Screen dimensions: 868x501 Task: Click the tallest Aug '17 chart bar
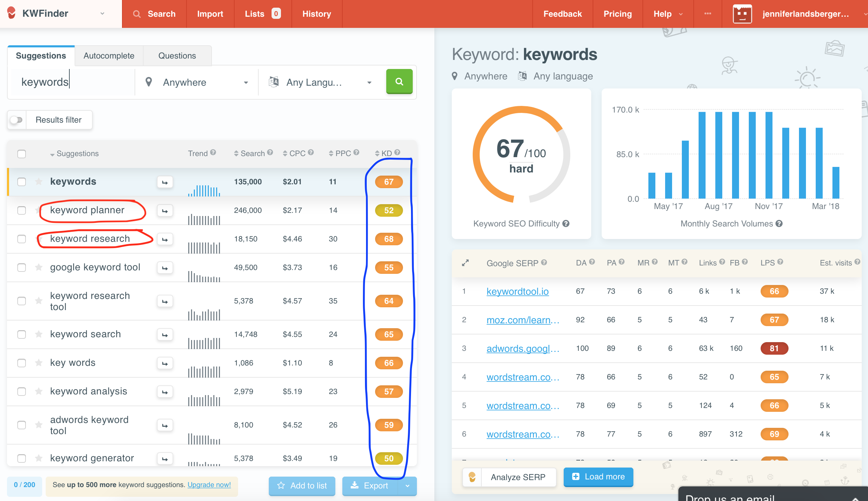point(718,155)
